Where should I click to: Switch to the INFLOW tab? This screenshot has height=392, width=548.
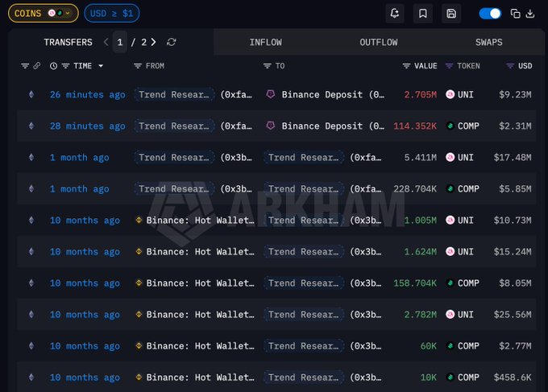pos(266,42)
